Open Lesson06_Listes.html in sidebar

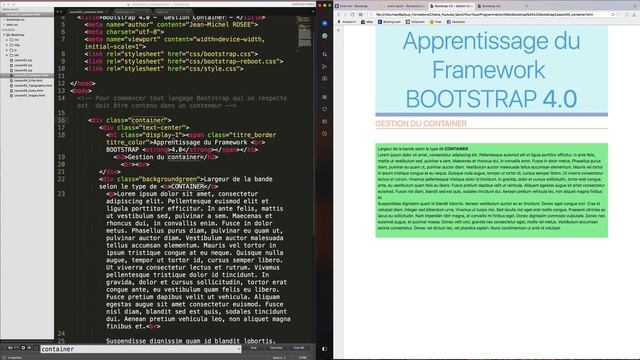coord(28,90)
